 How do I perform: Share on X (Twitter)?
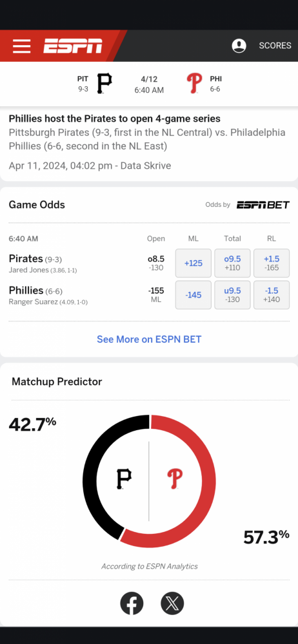pos(172,603)
